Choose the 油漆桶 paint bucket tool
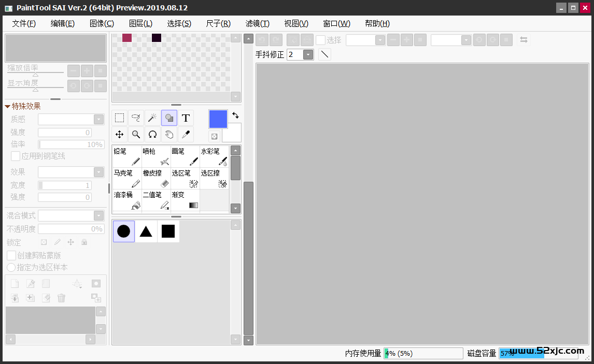 pyautogui.click(x=127, y=200)
